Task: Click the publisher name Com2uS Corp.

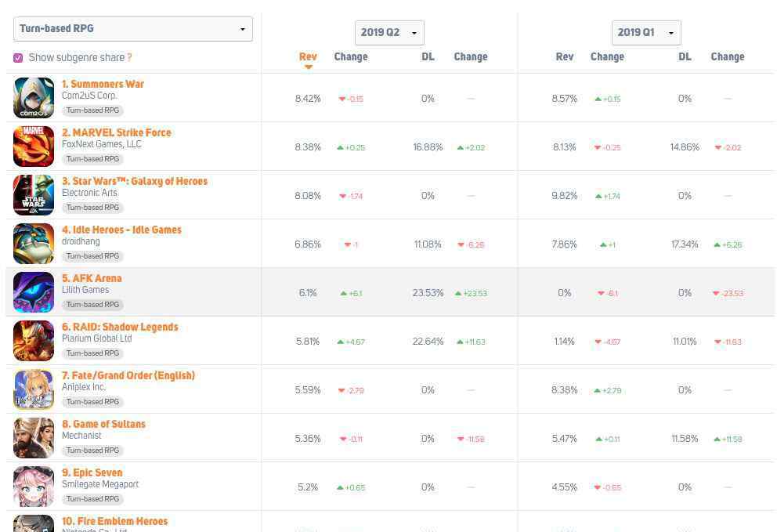Action: (x=90, y=96)
